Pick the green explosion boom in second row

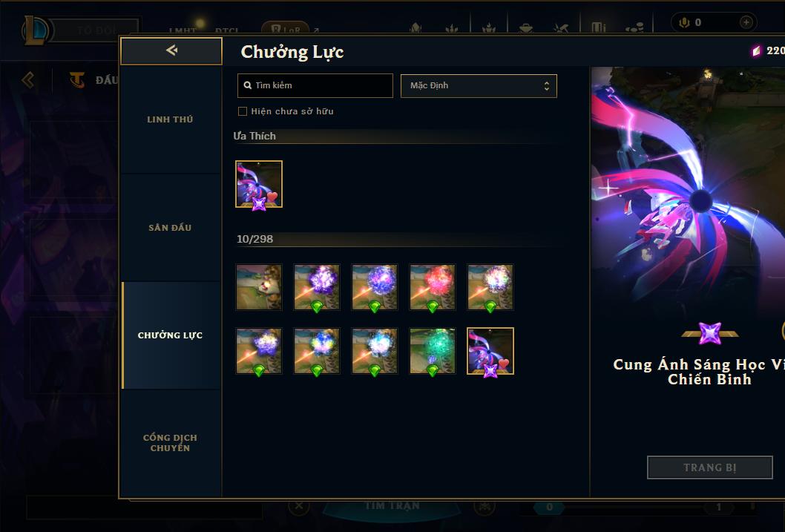tap(433, 351)
